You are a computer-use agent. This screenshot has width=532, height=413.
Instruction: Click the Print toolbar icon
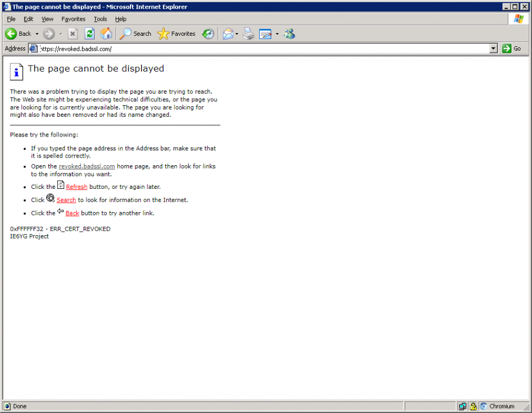[x=249, y=34]
